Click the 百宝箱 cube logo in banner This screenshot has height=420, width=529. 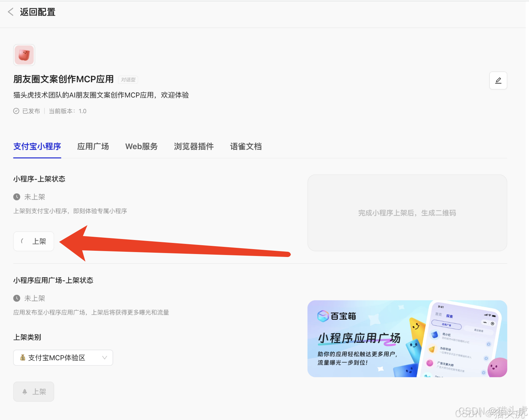(x=323, y=316)
